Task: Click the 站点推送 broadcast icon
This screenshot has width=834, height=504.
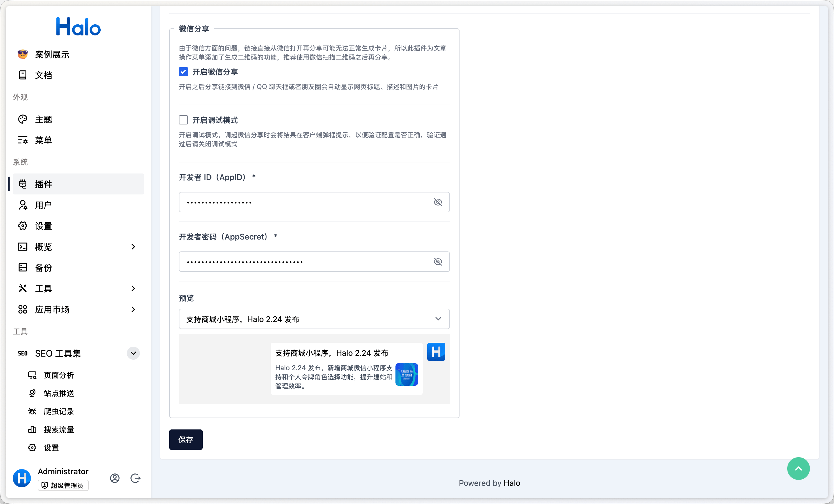Action: click(x=33, y=393)
